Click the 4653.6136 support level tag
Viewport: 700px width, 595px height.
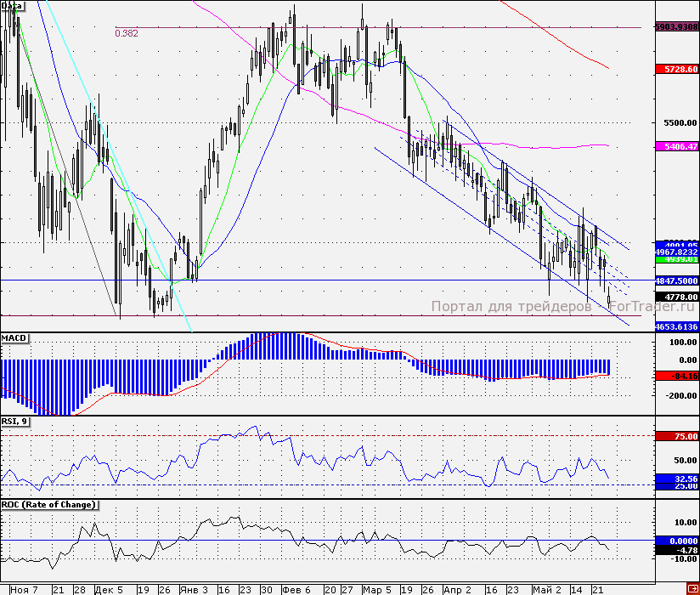tap(676, 326)
